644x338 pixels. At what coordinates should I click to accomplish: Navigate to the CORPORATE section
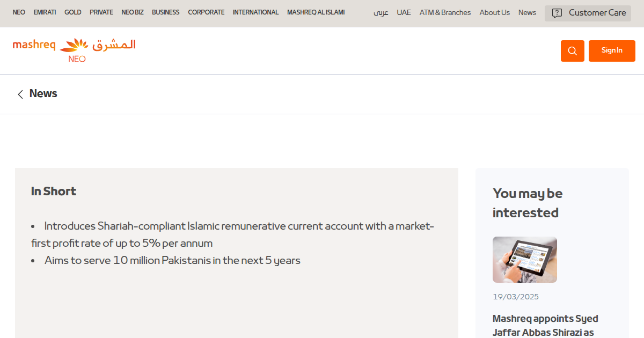tap(206, 12)
